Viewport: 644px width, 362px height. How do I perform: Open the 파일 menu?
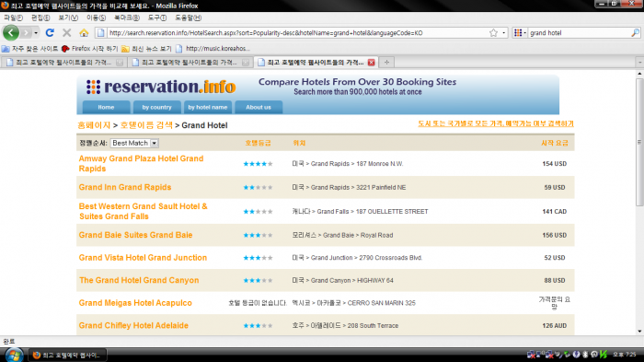(x=13, y=18)
